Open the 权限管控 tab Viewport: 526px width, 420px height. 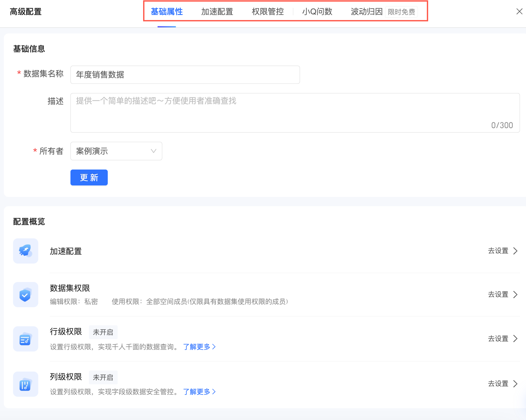click(268, 12)
